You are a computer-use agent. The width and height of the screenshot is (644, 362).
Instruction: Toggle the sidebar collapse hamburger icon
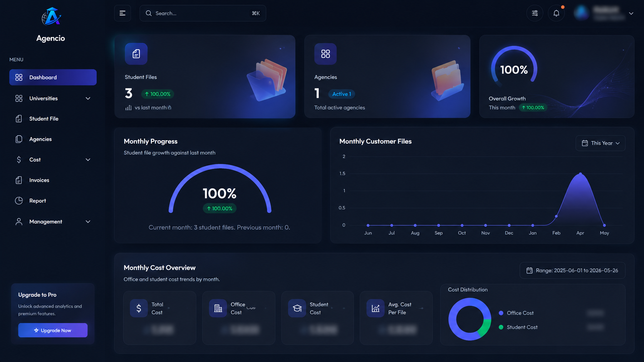click(x=122, y=13)
